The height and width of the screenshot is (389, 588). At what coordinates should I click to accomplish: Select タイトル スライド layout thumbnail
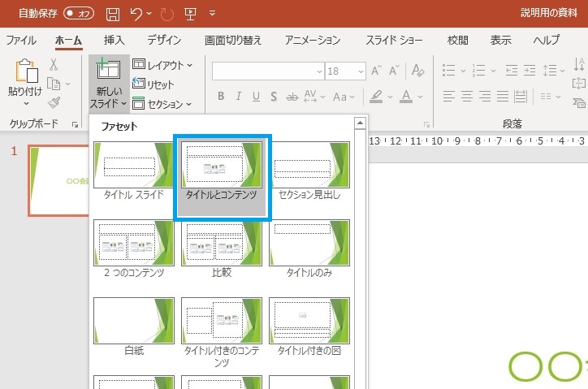tap(133, 165)
